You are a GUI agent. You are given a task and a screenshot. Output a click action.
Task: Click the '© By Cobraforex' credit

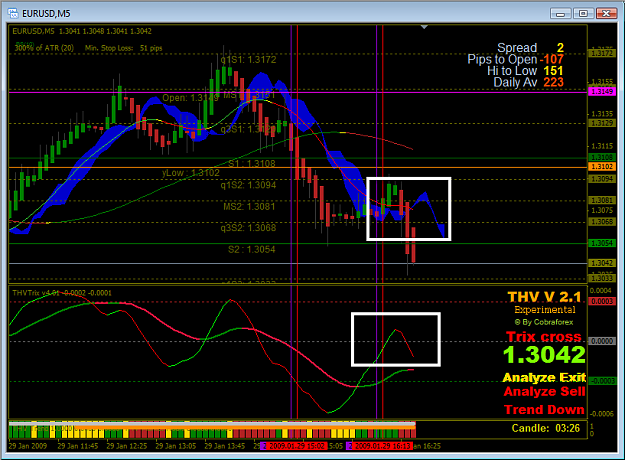[x=544, y=322]
